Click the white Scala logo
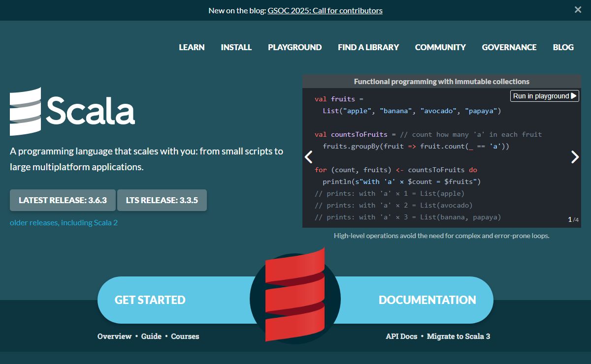 coord(72,112)
